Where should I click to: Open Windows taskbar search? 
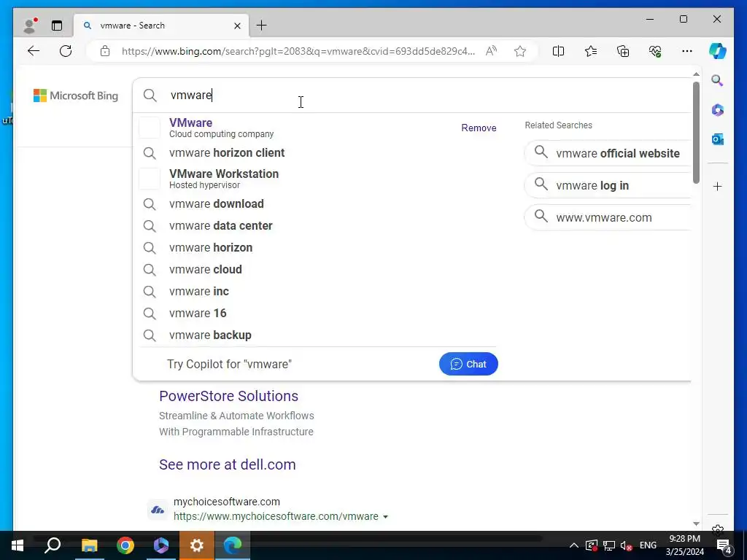(53, 545)
